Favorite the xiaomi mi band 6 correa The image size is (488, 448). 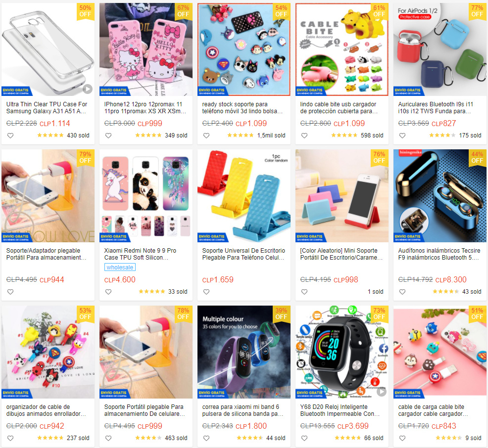coord(206,438)
